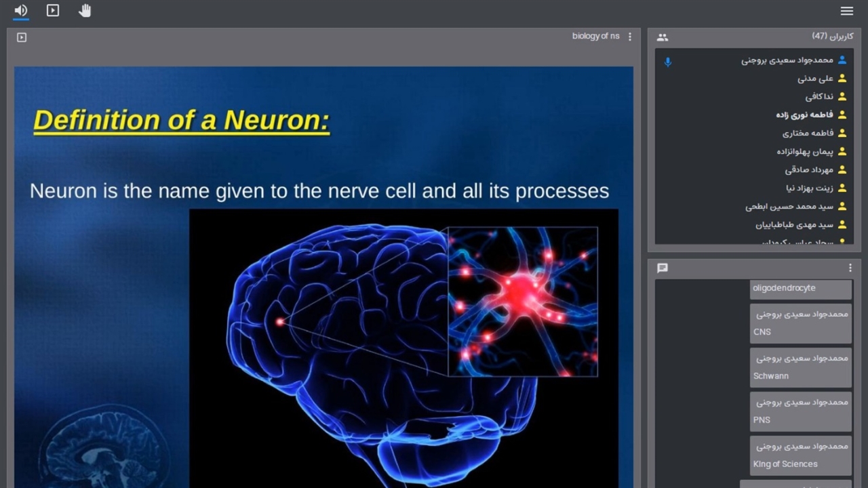
Task: Open the hamburger main menu
Action: point(846,11)
